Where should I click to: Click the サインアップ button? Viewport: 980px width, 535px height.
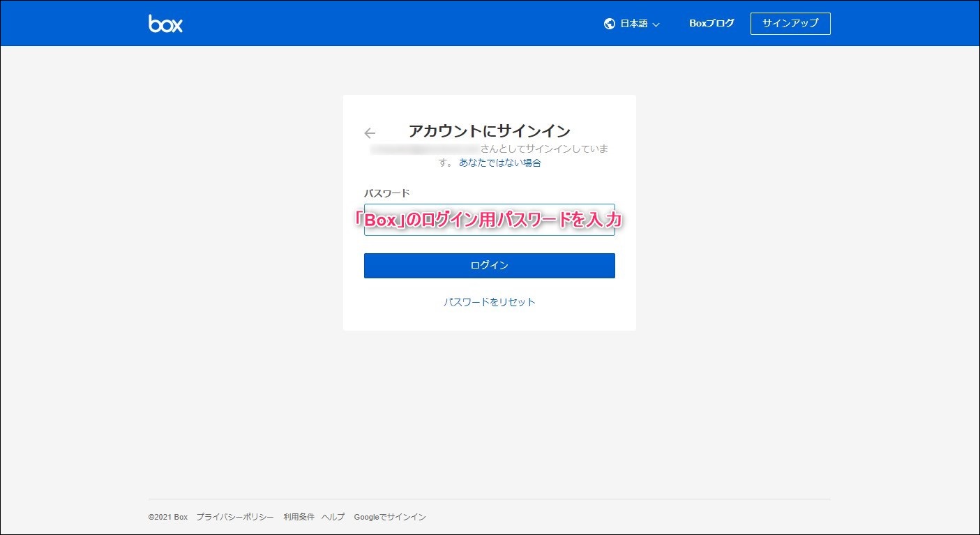(790, 23)
